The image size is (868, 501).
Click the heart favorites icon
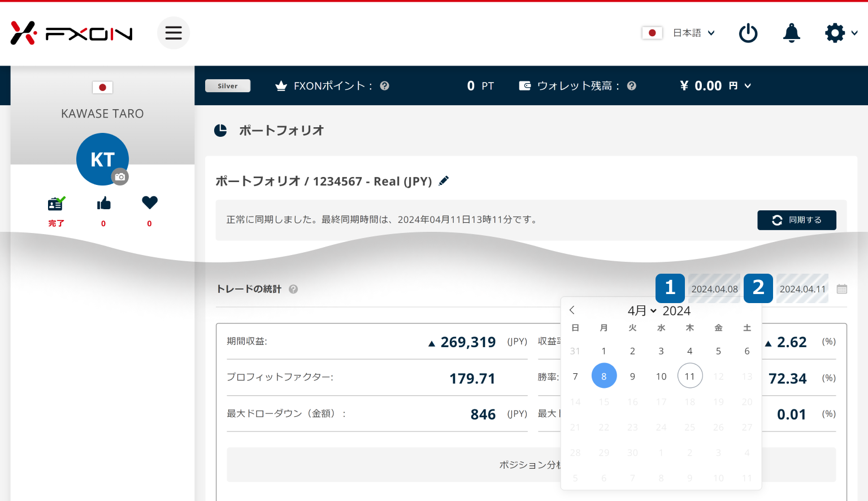150,202
